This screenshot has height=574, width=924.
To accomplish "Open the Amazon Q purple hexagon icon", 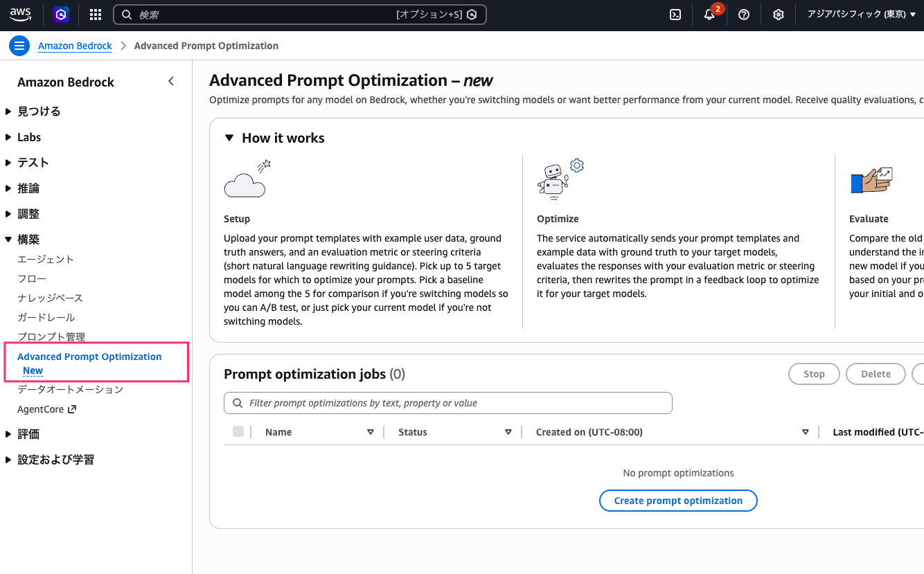I will point(62,15).
